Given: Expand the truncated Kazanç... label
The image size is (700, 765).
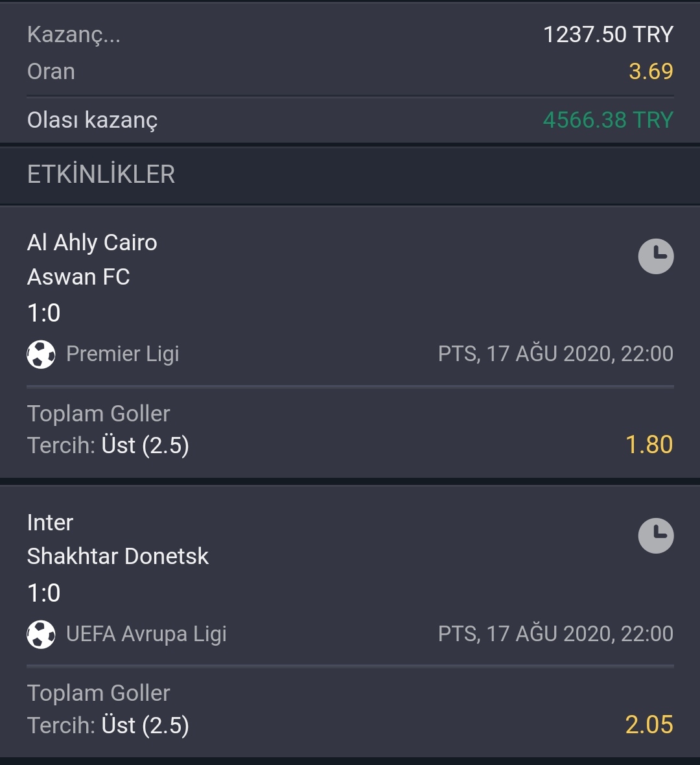Looking at the screenshot, I should coord(74,34).
